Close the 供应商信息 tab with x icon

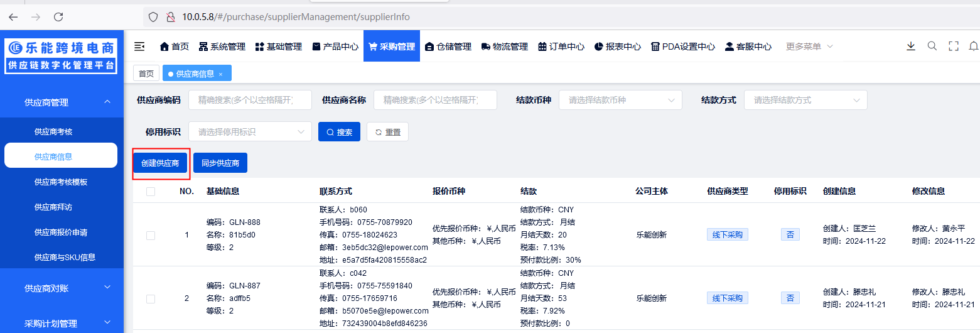(220, 74)
